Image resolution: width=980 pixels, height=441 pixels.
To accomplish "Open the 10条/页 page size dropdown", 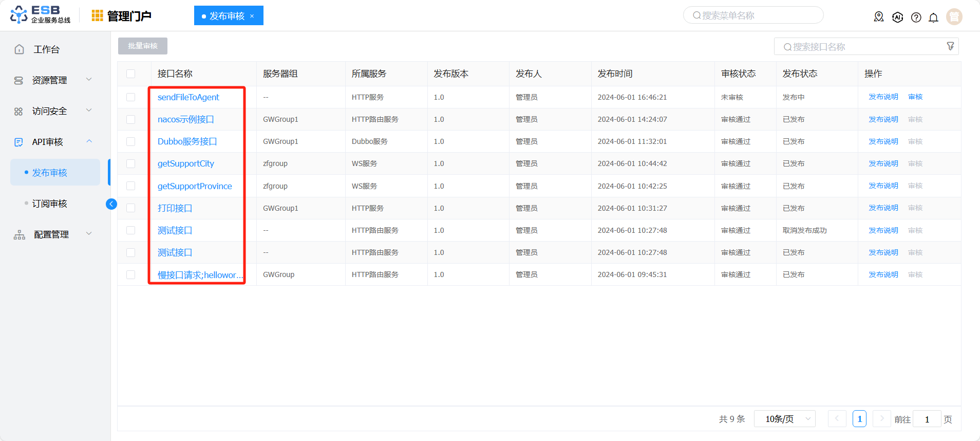I will click(784, 419).
